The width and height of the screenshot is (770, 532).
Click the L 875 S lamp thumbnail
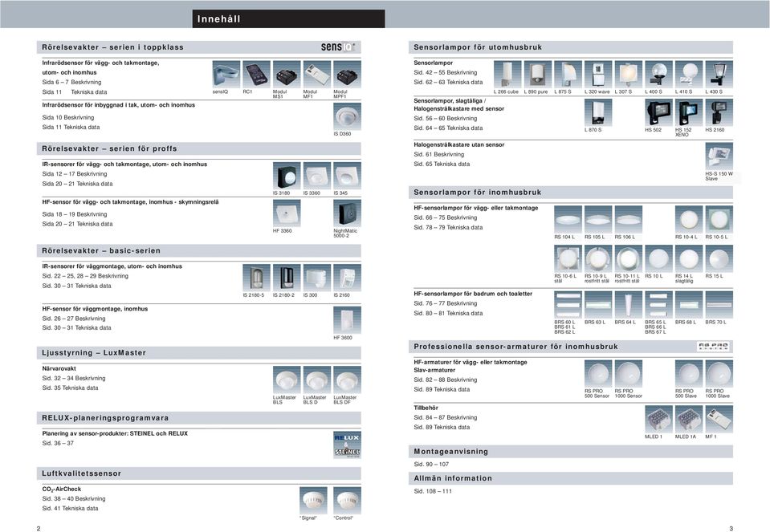pos(568,75)
